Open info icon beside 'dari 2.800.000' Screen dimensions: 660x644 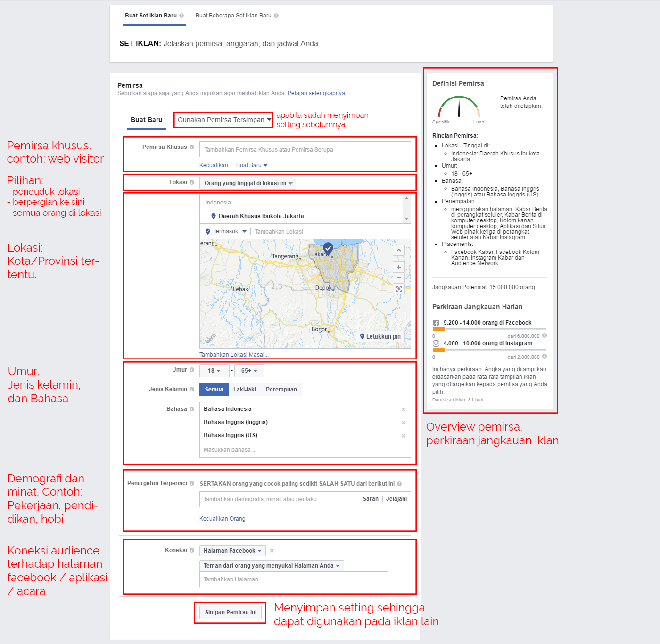(544, 357)
